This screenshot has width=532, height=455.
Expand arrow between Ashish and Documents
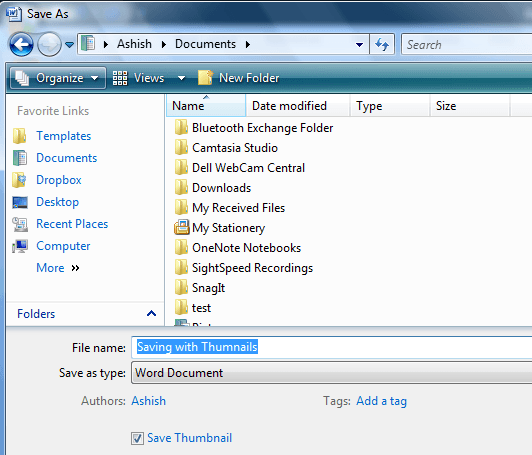tap(164, 44)
